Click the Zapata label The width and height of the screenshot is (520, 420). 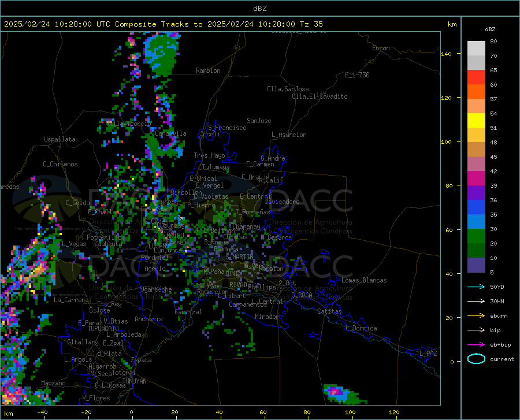point(142,360)
